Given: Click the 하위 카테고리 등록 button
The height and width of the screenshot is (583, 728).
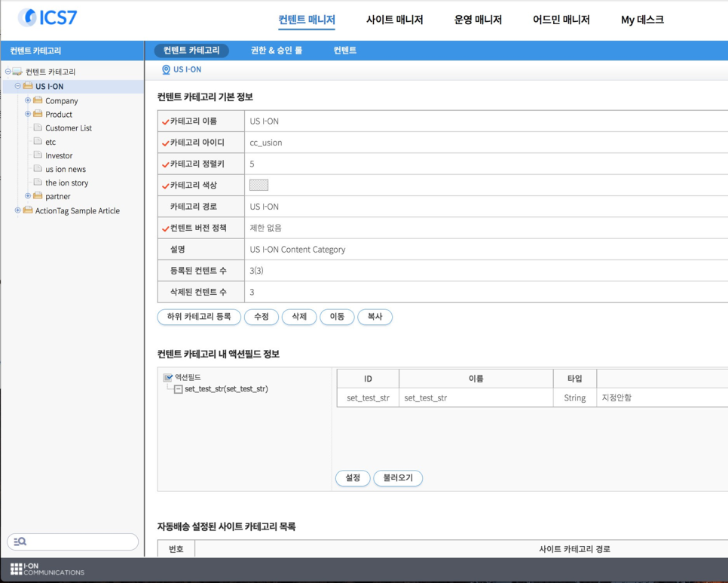Looking at the screenshot, I should (x=199, y=317).
